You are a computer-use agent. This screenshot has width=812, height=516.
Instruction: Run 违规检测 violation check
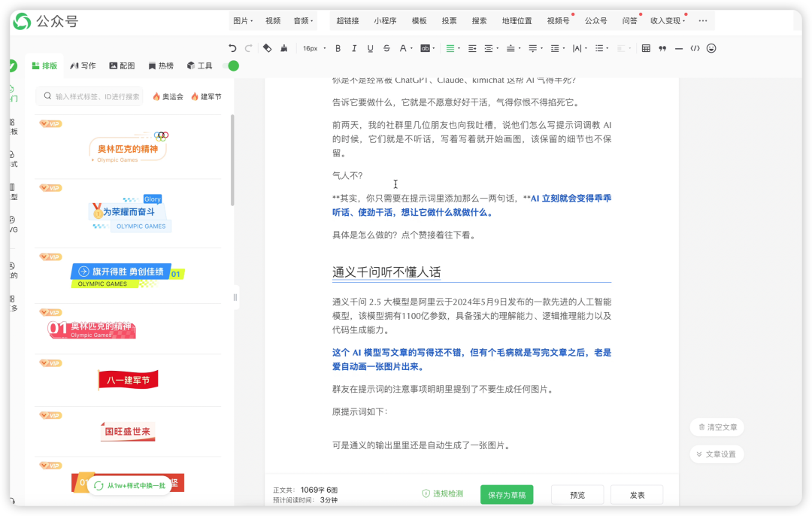[x=443, y=493]
